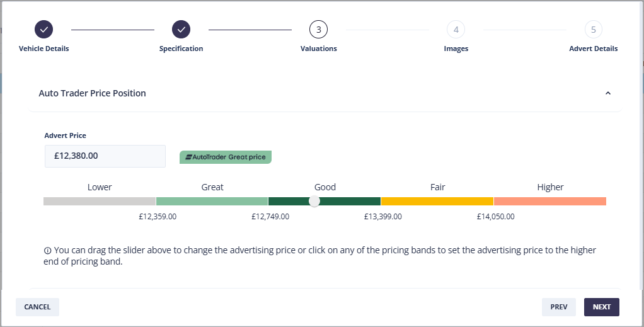Cancel the advert wizard

coord(37,307)
